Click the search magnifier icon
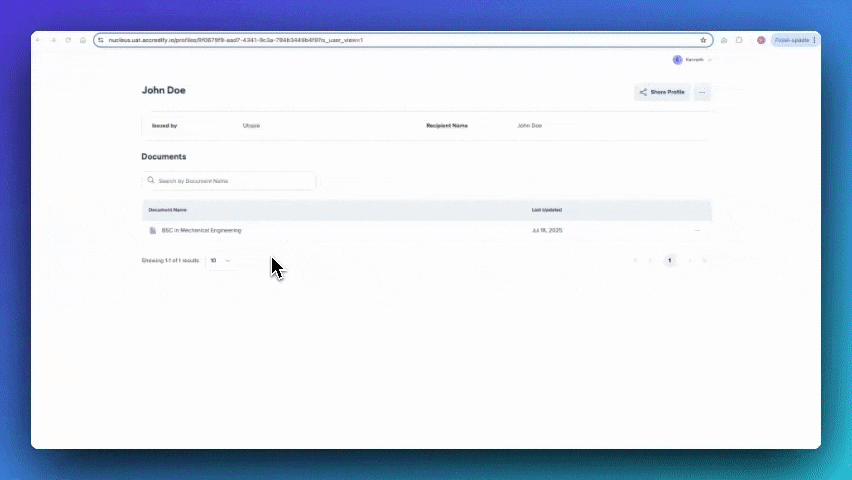The image size is (852, 480). click(x=151, y=180)
